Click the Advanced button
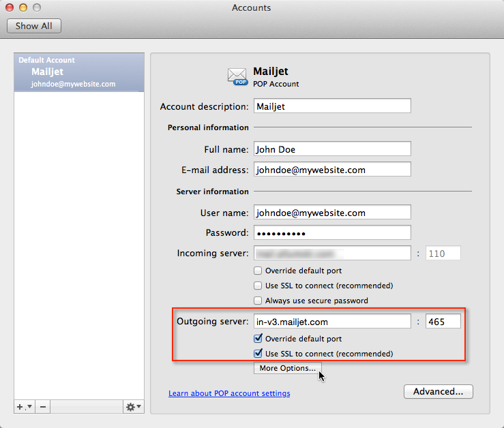 click(x=438, y=391)
